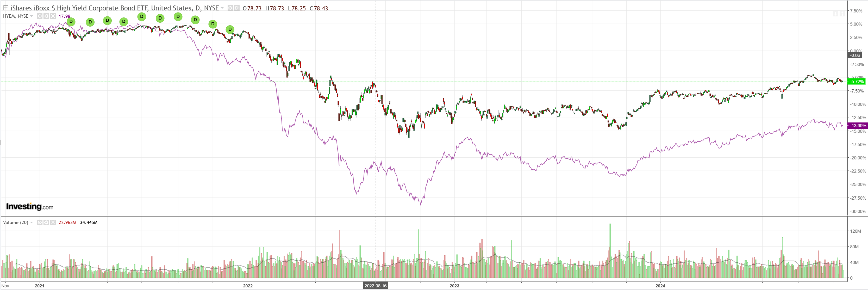Click the HYEM, NYSE series label text
This screenshot has height=290, width=868.
point(16,16)
